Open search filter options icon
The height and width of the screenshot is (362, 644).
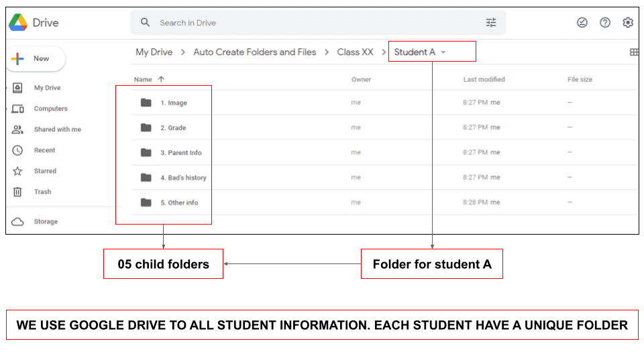(491, 23)
